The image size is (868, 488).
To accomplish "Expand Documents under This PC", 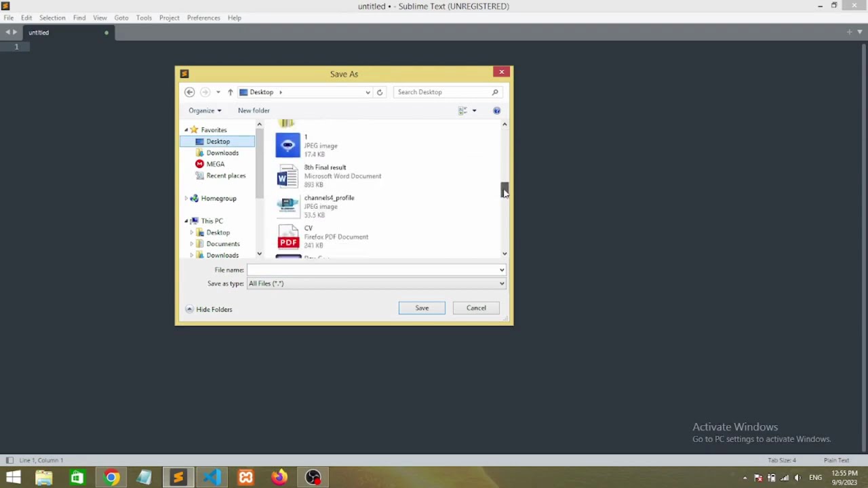I will point(192,244).
